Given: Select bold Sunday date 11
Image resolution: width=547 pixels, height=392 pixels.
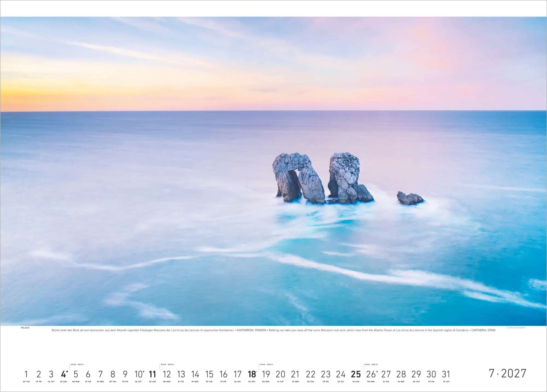Looking at the screenshot, I should (x=152, y=374).
